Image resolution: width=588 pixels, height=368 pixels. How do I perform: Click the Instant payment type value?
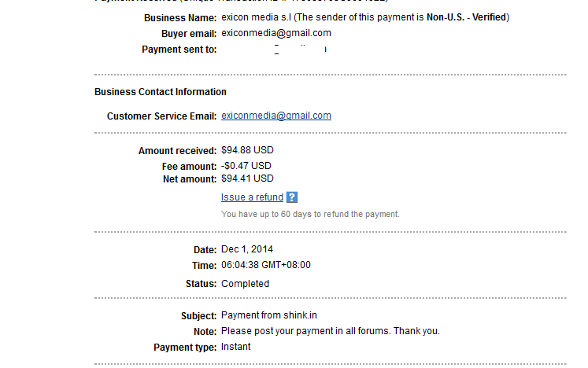point(236,347)
